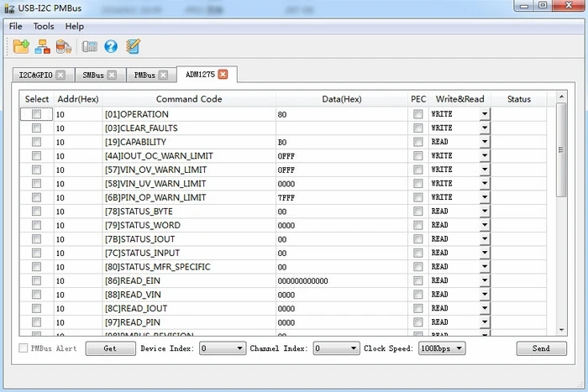Open Write&Read dropdown for CAPABILITY row

coord(485,142)
